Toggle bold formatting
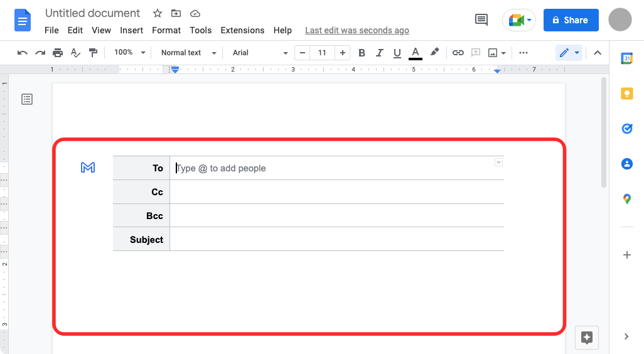The width and height of the screenshot is (644, 354). [x=362, y=53]
